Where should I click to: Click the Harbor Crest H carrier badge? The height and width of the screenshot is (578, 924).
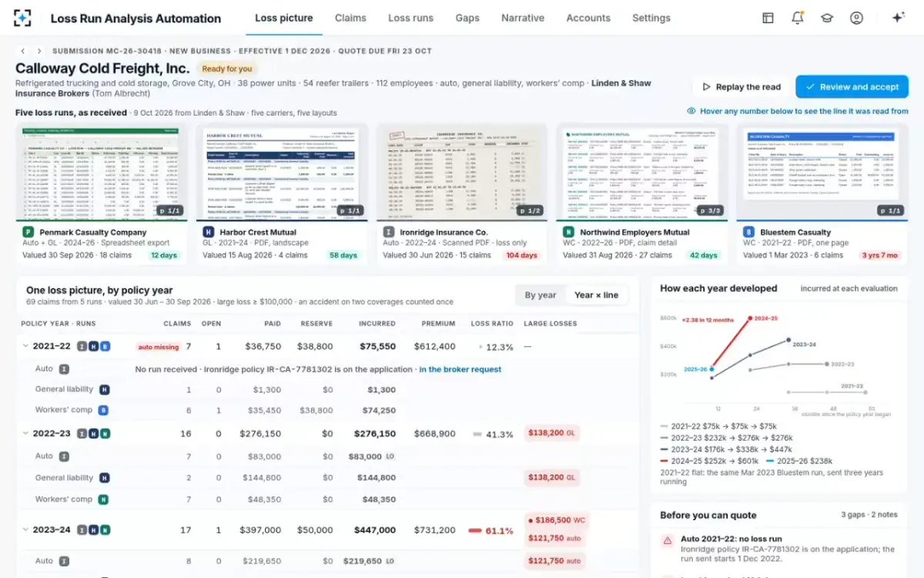coord(208,232)
